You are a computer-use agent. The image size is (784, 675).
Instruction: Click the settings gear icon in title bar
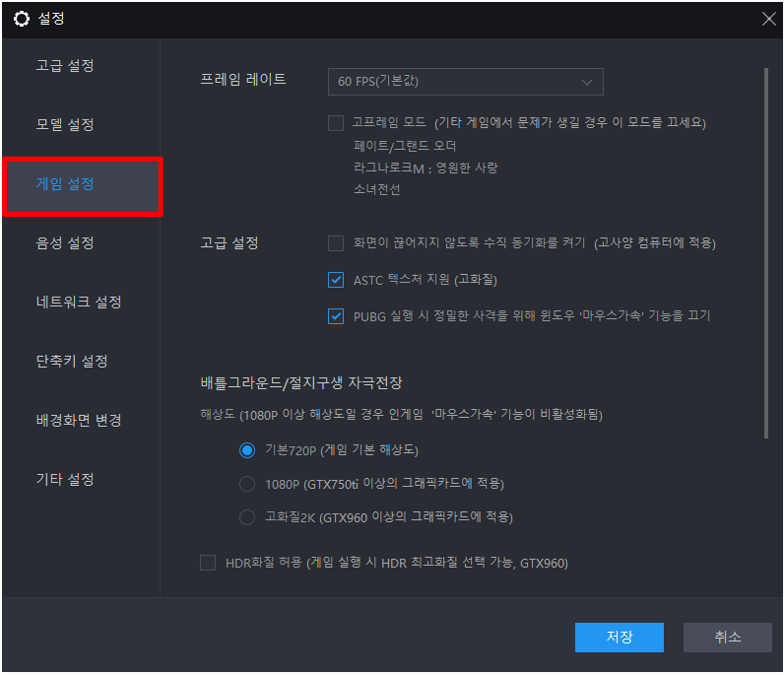pyautogui.click(x=22, y=19)
